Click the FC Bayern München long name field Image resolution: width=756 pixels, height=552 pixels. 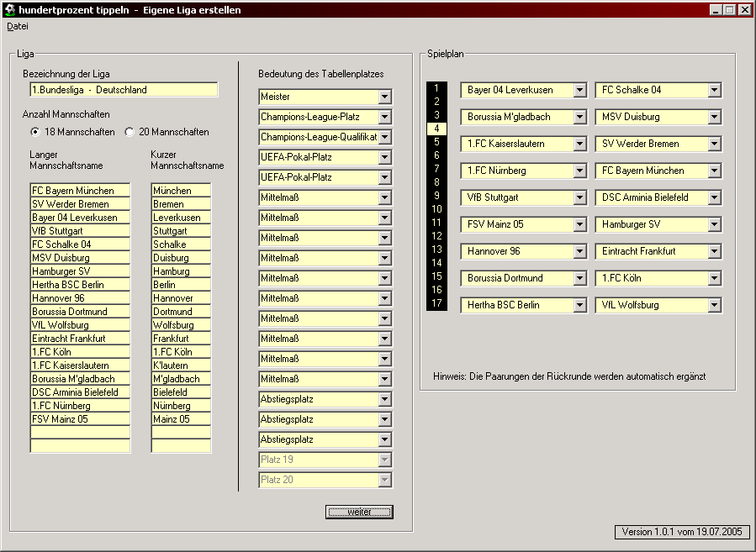80,191
